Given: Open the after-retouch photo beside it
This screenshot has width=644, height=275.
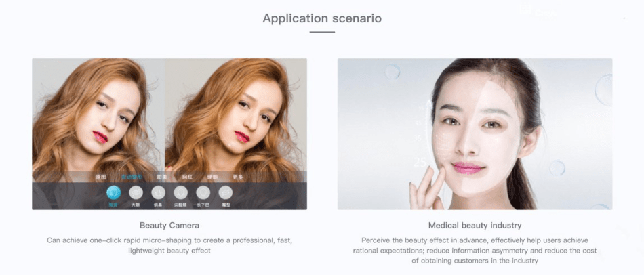Looking at the screenshot, I should click(236, 115).
